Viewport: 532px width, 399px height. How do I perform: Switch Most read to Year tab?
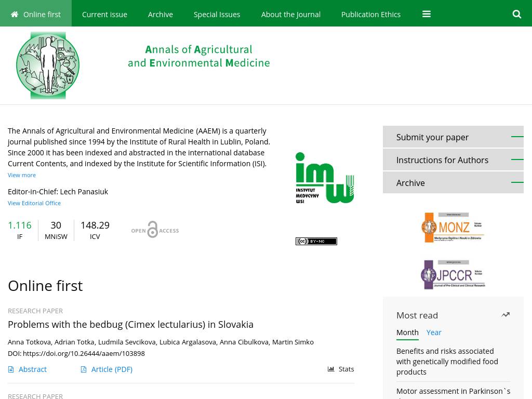434,332
